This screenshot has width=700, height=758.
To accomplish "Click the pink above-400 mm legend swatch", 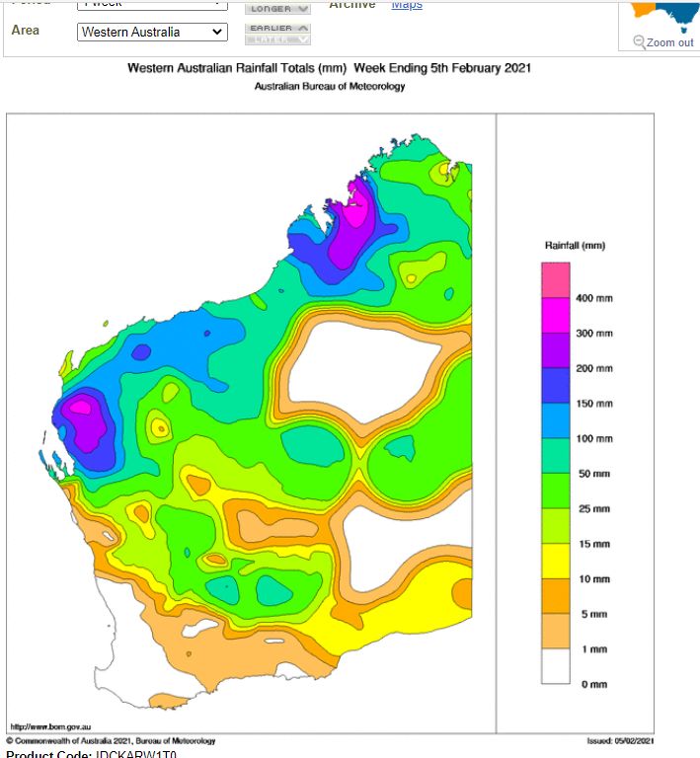I will tap(556, 280).
